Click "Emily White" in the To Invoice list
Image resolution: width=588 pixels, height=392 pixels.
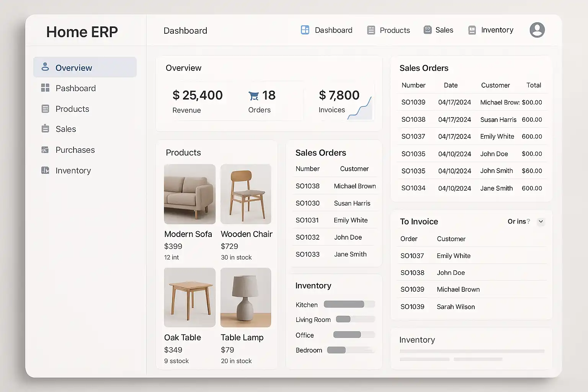click(454, 256)
